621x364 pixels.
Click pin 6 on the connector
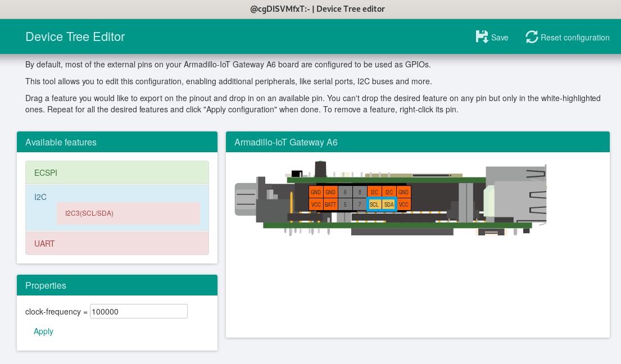345,192
